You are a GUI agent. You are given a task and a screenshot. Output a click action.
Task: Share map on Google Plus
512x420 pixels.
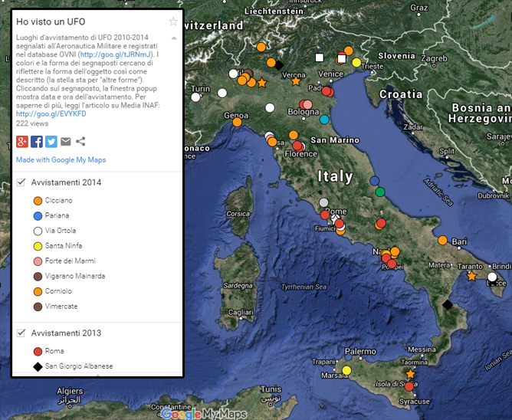tap(22, 141)
